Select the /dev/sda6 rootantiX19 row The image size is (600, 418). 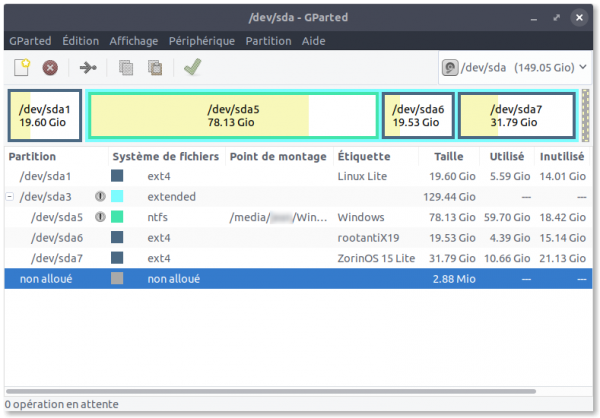(x=300, y=238)
